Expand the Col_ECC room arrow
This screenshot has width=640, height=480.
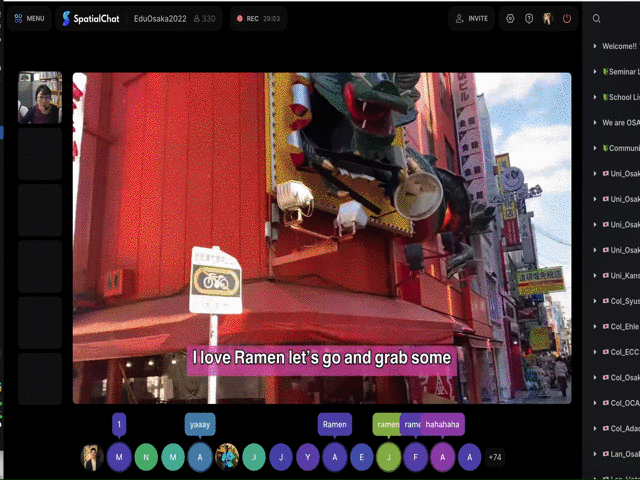tap(595, 351)
